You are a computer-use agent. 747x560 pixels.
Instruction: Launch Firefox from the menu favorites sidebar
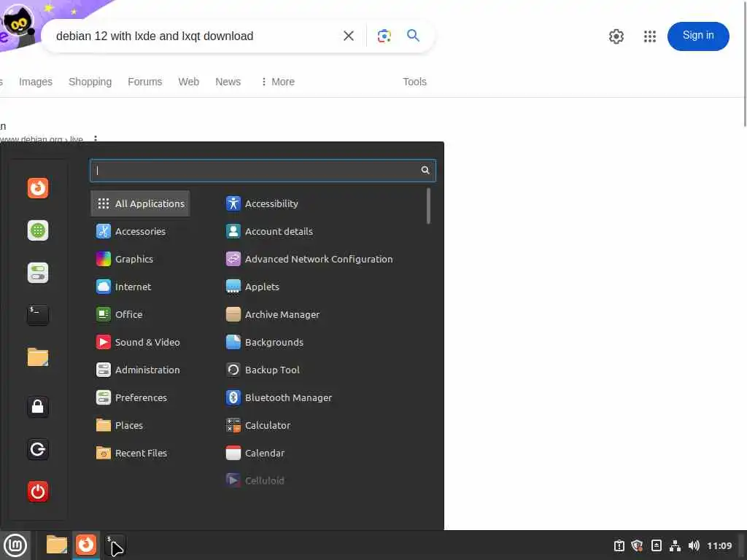(38, 188)
